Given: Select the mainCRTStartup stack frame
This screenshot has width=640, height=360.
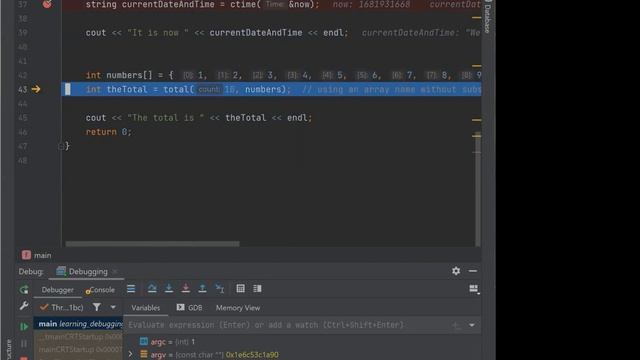Looking at the screenshot, I should (78, 349).
